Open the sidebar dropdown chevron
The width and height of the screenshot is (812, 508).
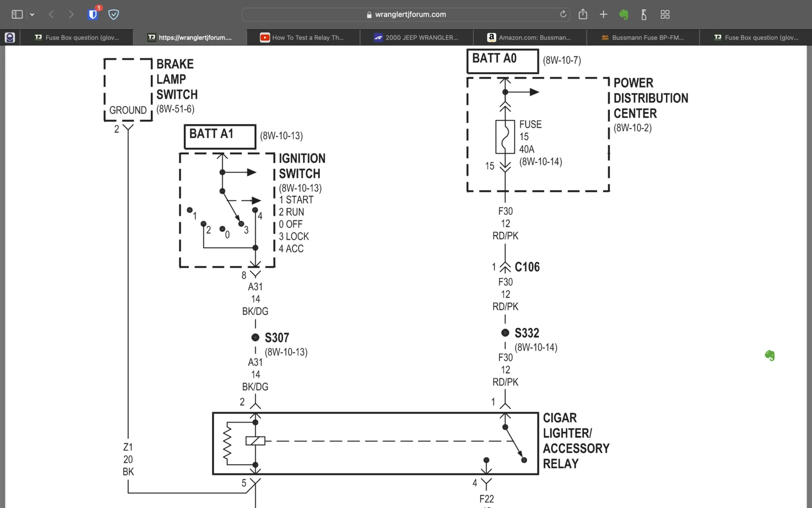click(x=32, y=15)
